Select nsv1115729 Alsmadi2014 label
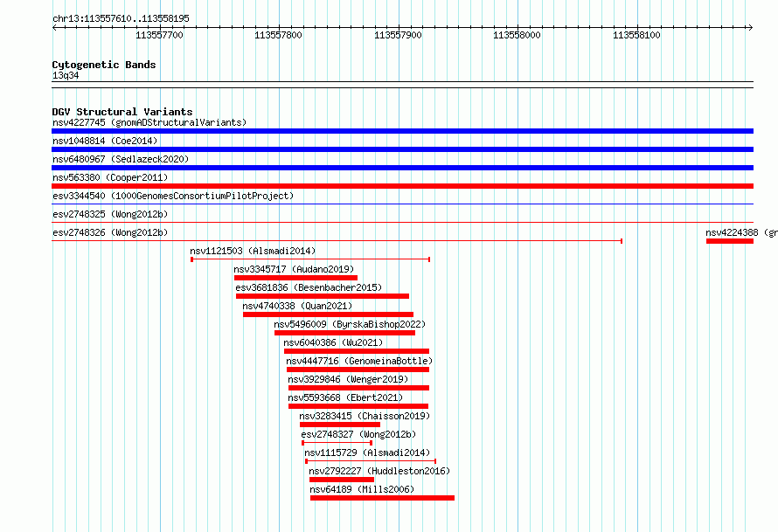 (x=367, y=453)
